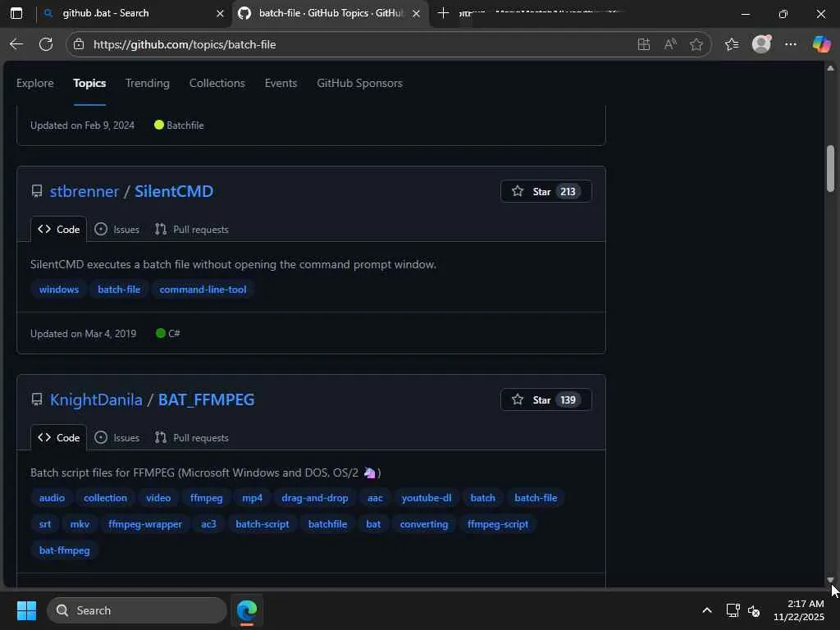Click the taskbar Search box

pos(137,610)
